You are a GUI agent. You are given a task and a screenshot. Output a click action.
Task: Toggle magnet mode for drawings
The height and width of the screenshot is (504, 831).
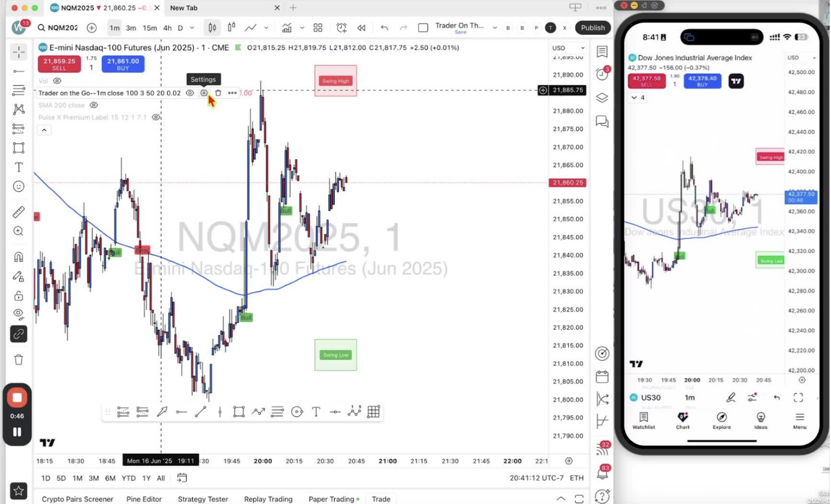19,257
